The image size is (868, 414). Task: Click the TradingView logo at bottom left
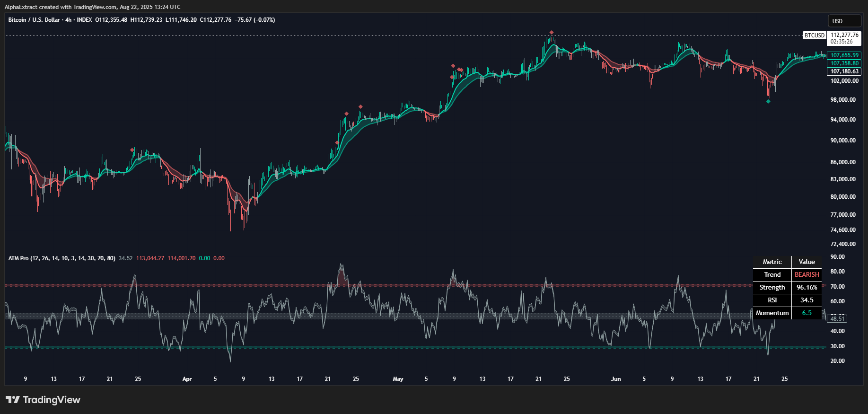(x=43, y=400)
